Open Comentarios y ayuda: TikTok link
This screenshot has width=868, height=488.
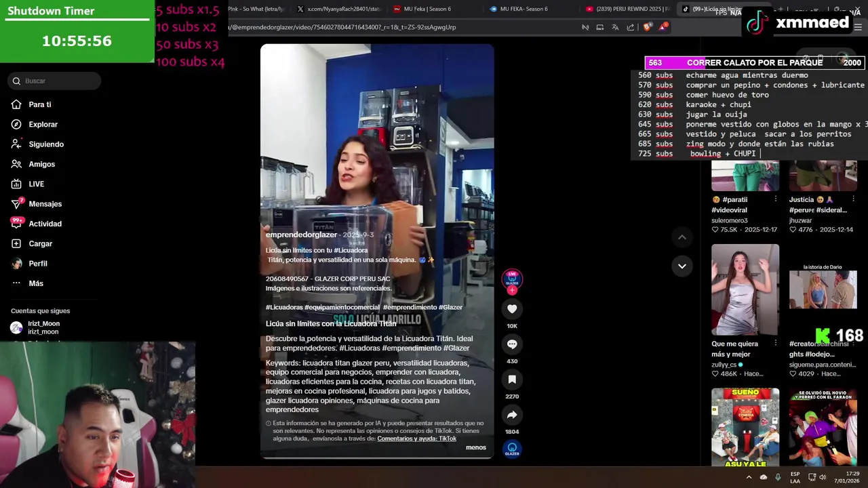point(417,439)
